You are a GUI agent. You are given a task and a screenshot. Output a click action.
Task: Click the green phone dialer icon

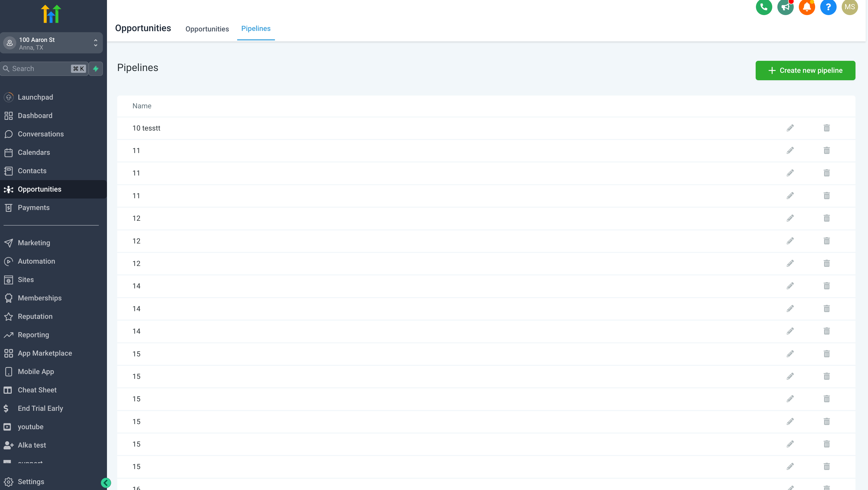[764, 7]
